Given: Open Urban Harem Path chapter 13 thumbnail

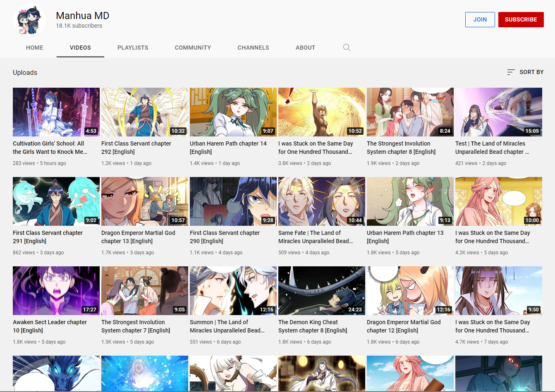Looking at the screenshot, I should click(410, 201).
